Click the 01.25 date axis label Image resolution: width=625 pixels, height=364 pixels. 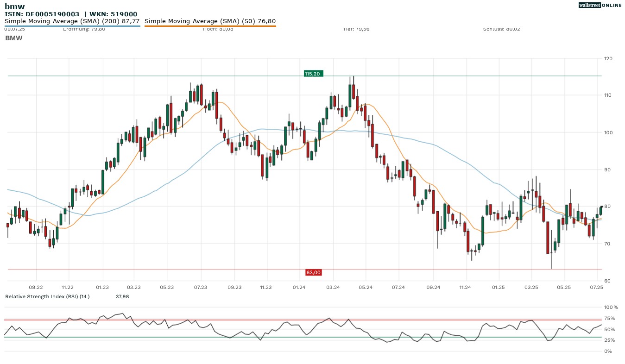pyautogui.click(x=498, y=288)
